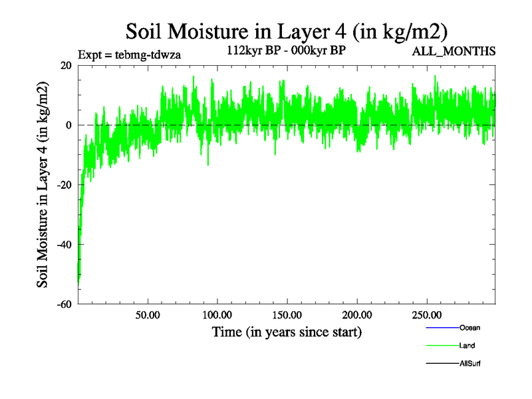532x399 pixels.
Task: Click the '112kyr BP - 000kyr BP' subtitle
Action: 287,49
